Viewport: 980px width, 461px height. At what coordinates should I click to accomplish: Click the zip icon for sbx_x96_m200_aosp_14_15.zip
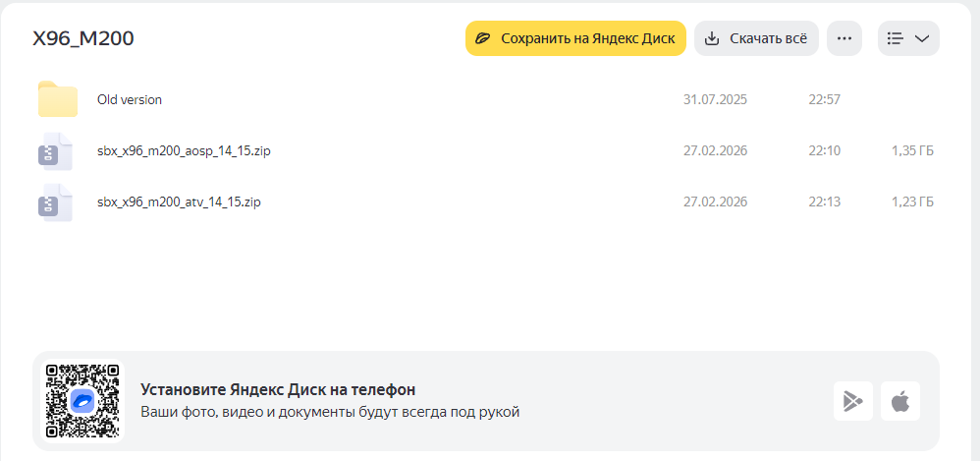[55, 150]
